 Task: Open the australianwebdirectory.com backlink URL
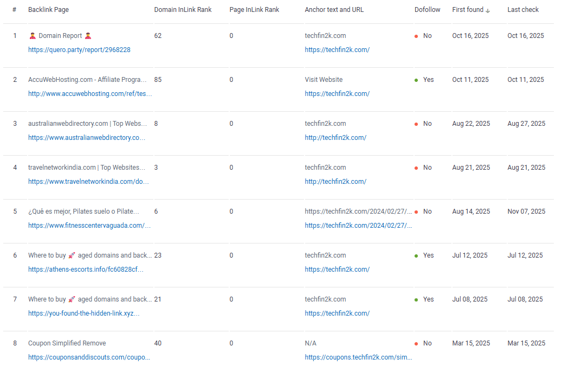[x=87, y=137]
